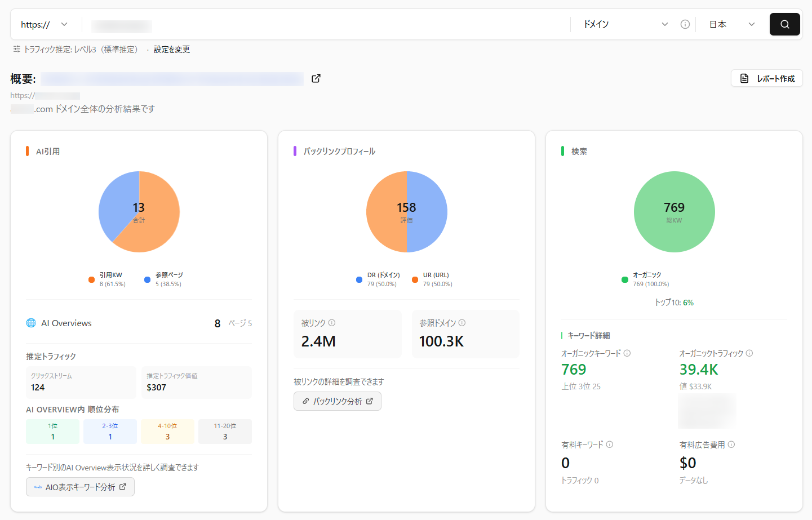Click the info icon beside 有料広告費用

click(x=731, y=445)
